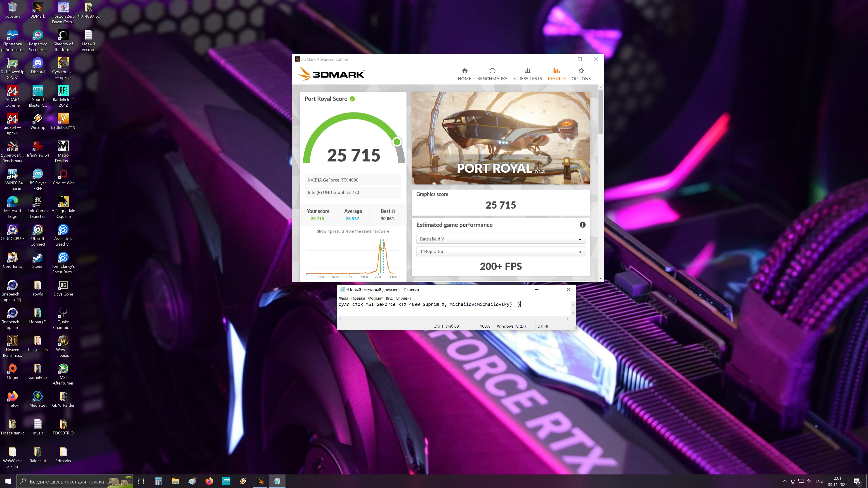Open the Файл menu in Notepad
The image size is (868, 488).
[x=343, y=298]
